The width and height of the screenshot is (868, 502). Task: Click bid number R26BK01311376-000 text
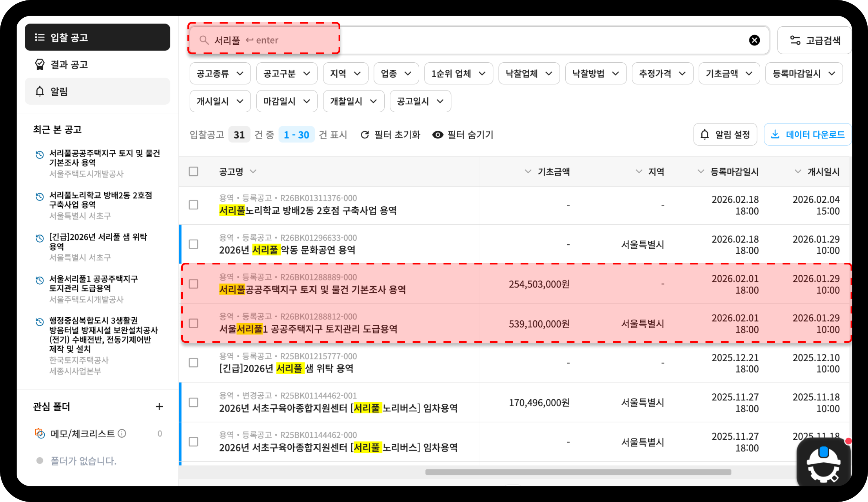coord(318,198)
